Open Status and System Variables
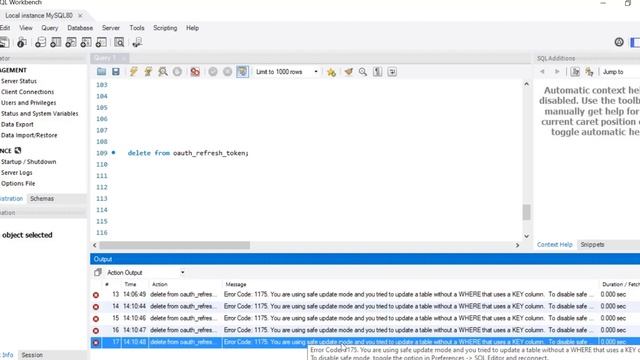Image resolution: width=640 pixels, height=360 pixels. (39, 113)
